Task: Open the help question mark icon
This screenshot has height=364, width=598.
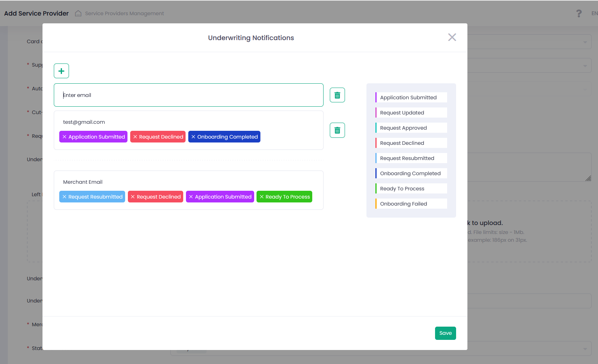Action: (x=579, y=13)
